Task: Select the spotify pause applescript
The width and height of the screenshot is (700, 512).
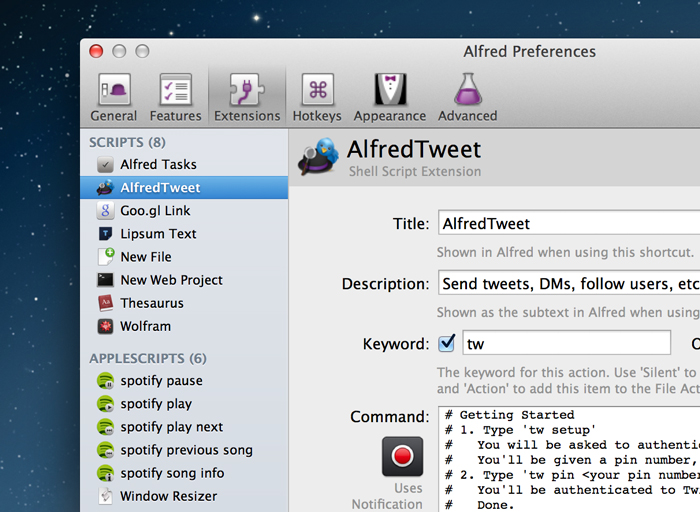Action: point(184,381)
